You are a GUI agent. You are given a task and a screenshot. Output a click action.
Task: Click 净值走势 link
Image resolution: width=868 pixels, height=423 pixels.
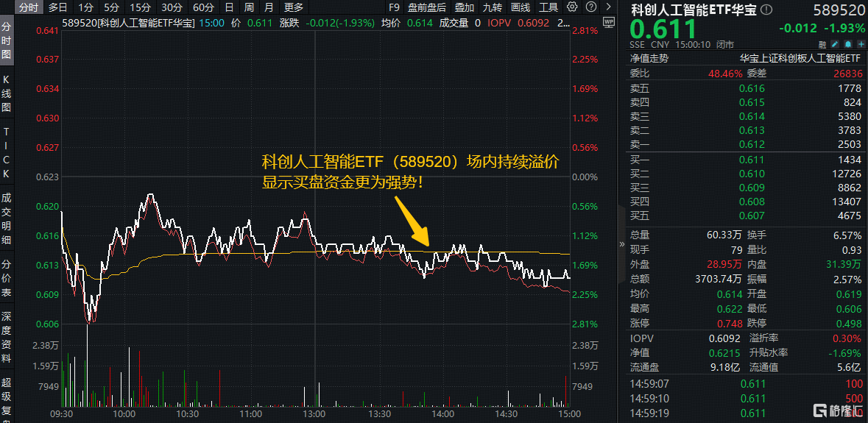[649, 58]
